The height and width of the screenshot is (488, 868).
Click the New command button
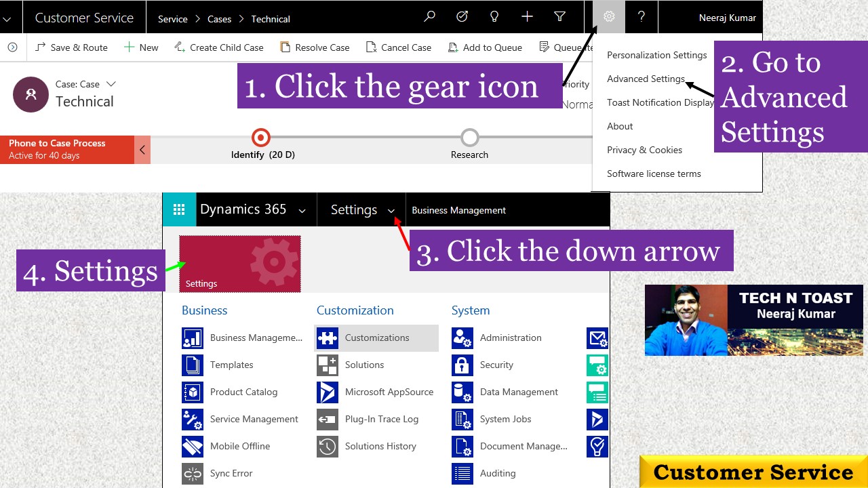[141, 47]
